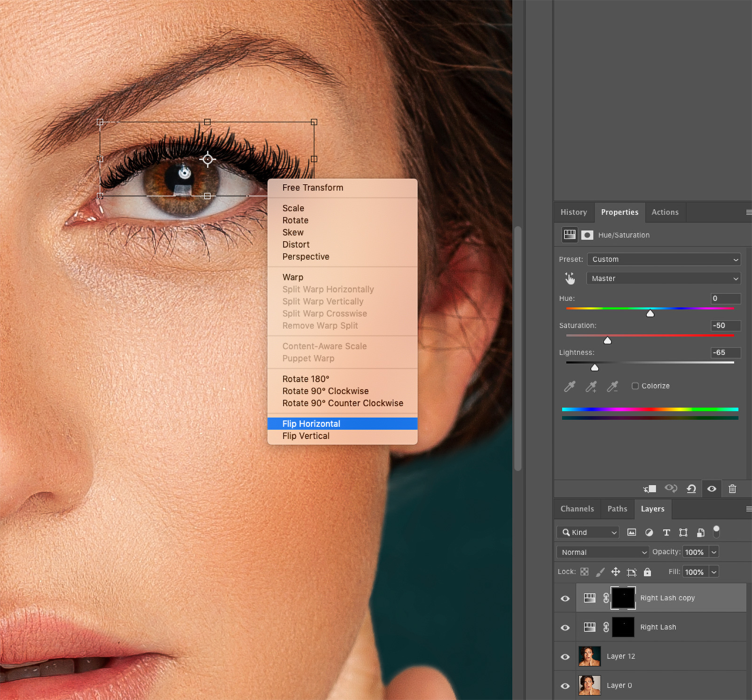Lock all layer attributes
This screenshot has height=700, width=752.
648,572
